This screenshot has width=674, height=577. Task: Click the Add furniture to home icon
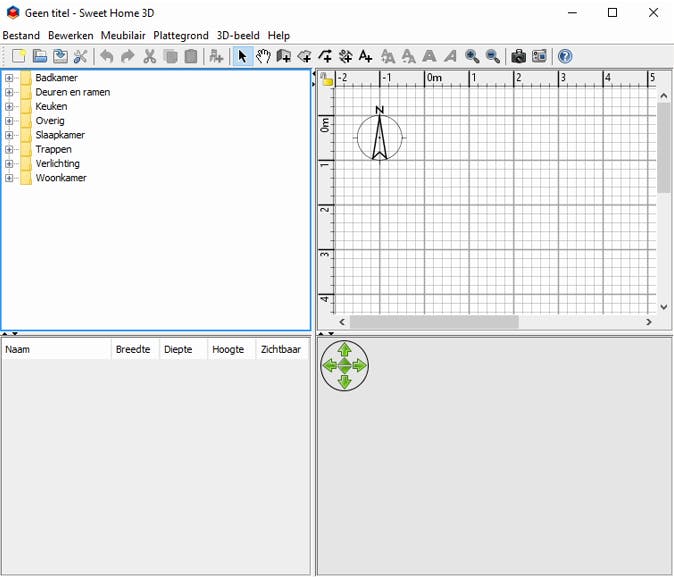(216, 57)
